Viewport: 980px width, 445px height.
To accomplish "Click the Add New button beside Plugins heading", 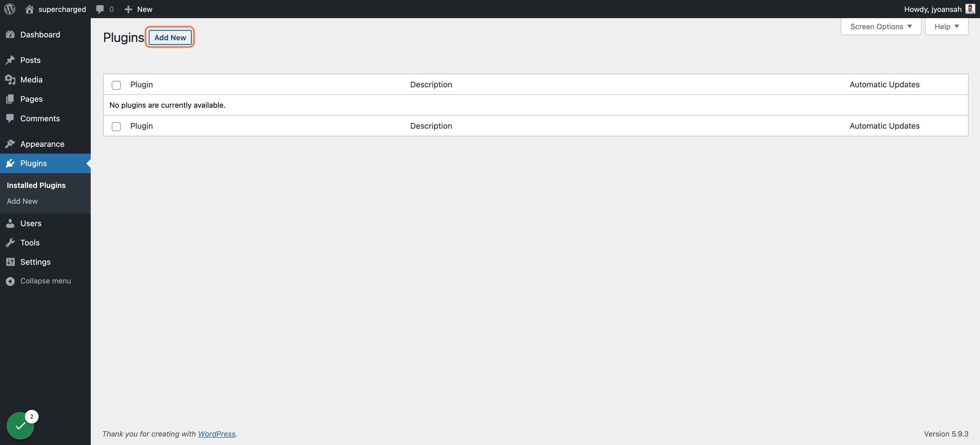I will 170,37.
